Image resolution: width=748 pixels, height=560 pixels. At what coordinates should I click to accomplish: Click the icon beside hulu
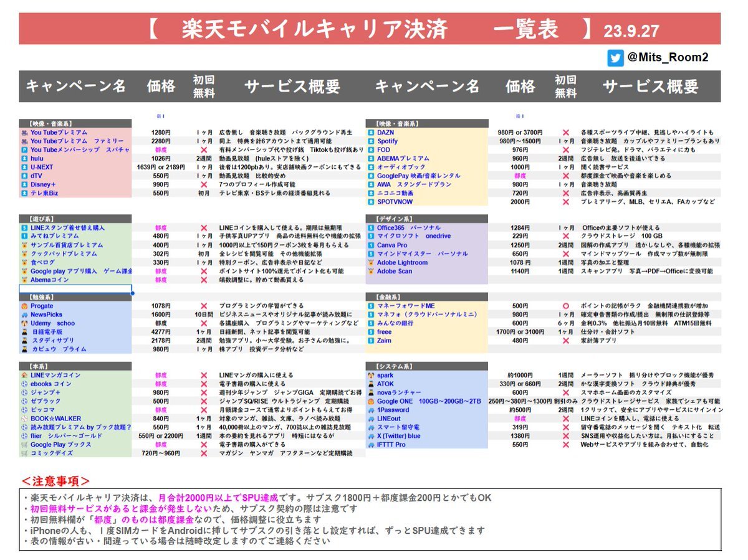click(24, 159)
